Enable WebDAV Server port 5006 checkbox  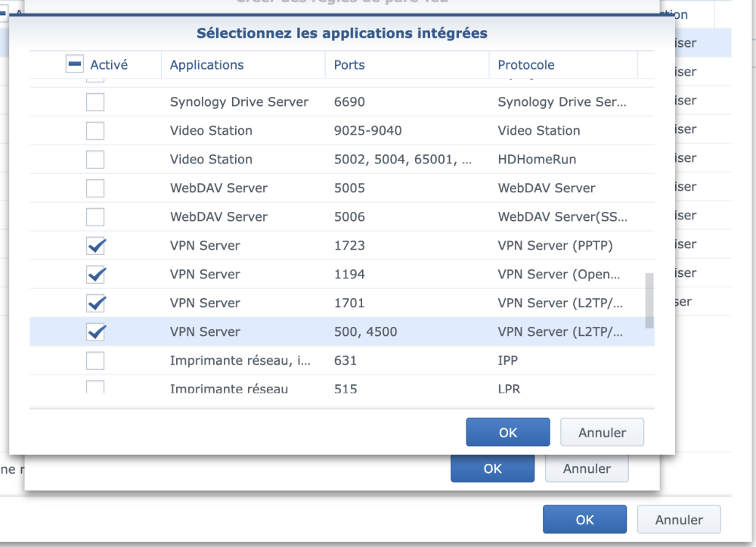[x=95, y=217]
